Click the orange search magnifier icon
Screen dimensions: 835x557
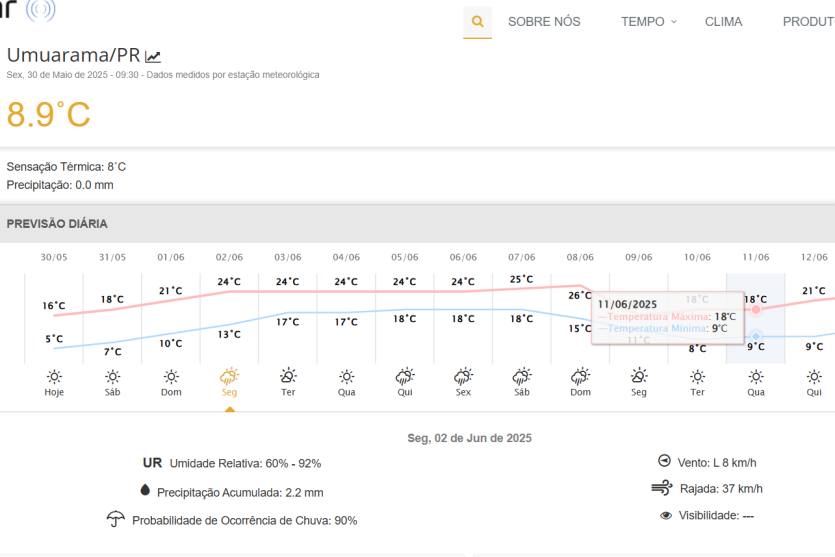[x=477, y=22]
